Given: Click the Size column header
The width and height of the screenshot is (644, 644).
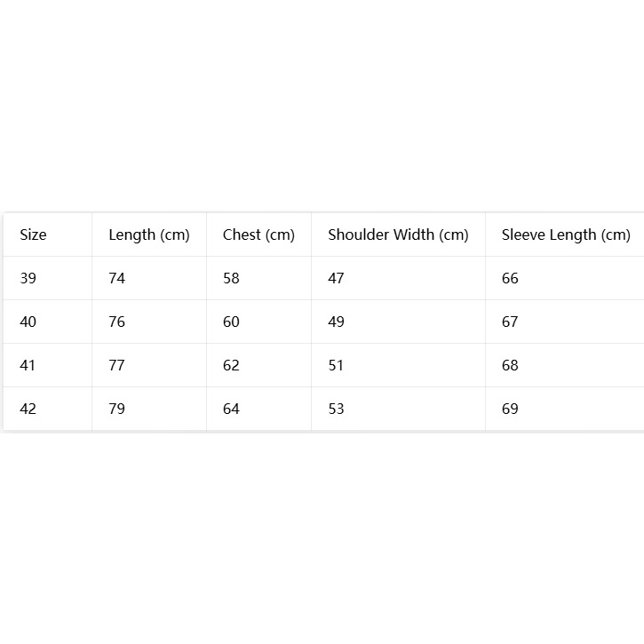Looking at the screenshot, I should (48, 235).
